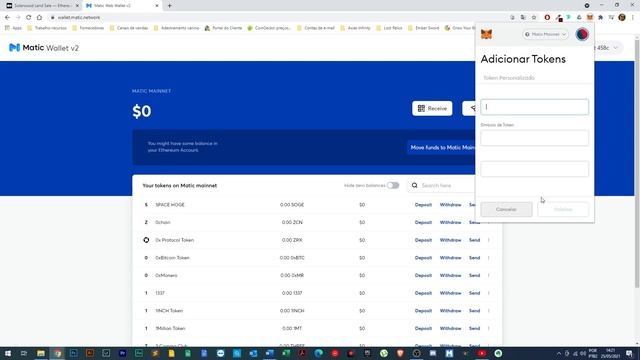The height and width of the screenshot is (360, 640).
Task: Open the MetaMask account avatar menu
Action: click(x=582, y=34)
